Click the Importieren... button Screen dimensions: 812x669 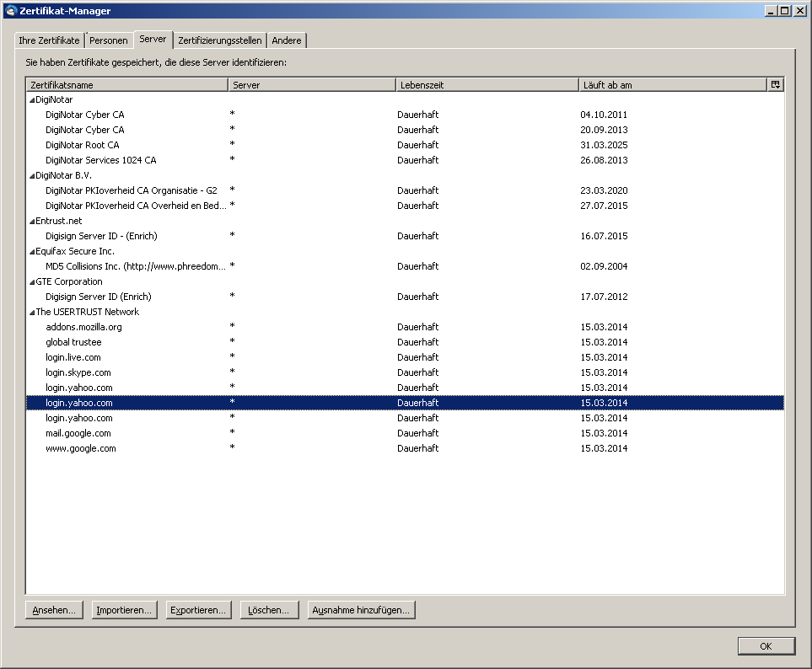pos(124,610)
